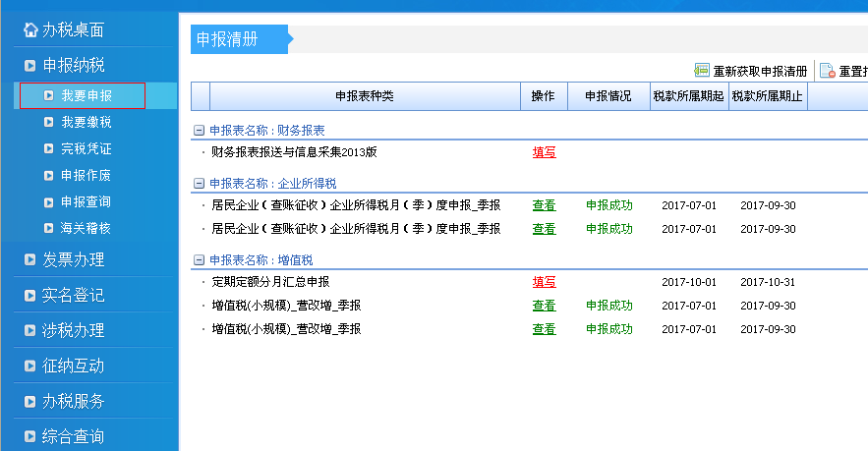Collapse the 财务报表 group
Image resolution: width=868 pixels, height=451 pixels.
point(199,130)
